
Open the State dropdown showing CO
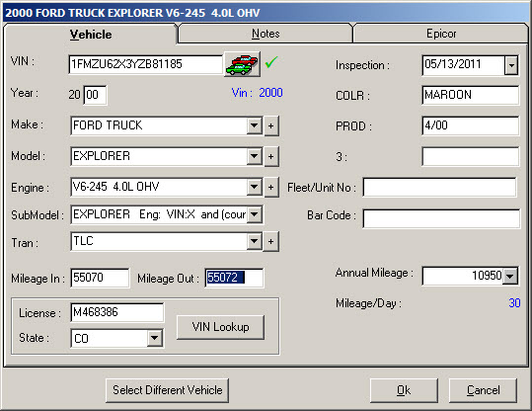(x=155, y=338)
